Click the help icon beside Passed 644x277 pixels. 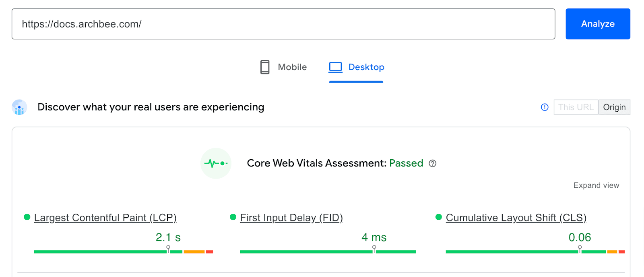433,163
